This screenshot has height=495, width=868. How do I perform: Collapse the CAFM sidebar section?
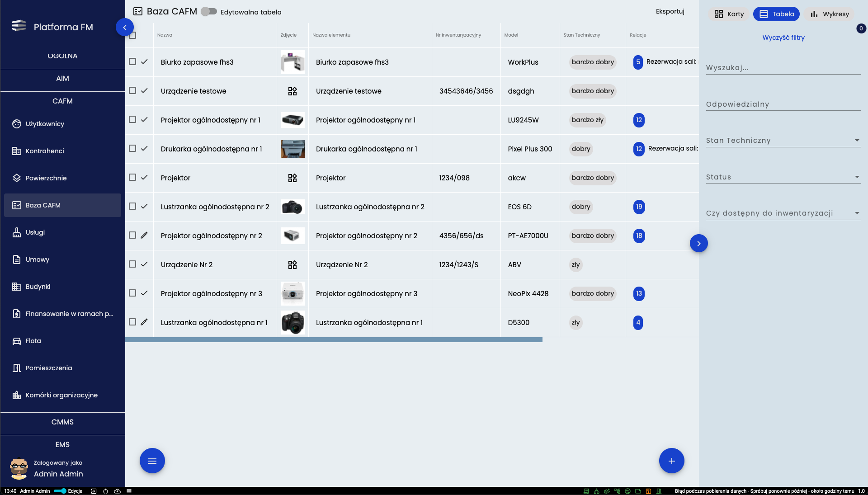[62, 101]
